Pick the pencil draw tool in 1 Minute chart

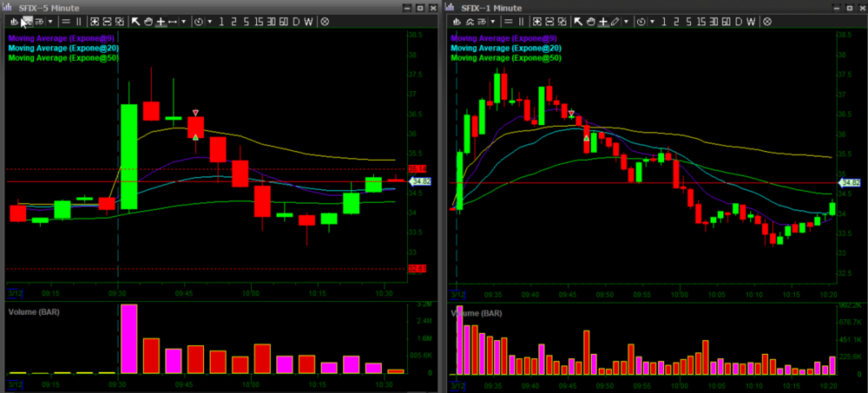(x=615, y=21)
